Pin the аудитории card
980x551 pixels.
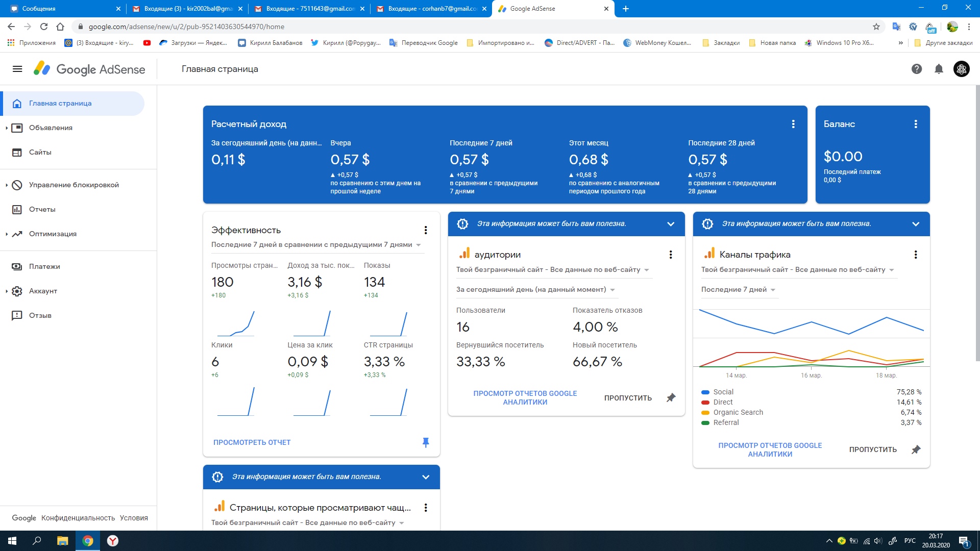[671, 398]
